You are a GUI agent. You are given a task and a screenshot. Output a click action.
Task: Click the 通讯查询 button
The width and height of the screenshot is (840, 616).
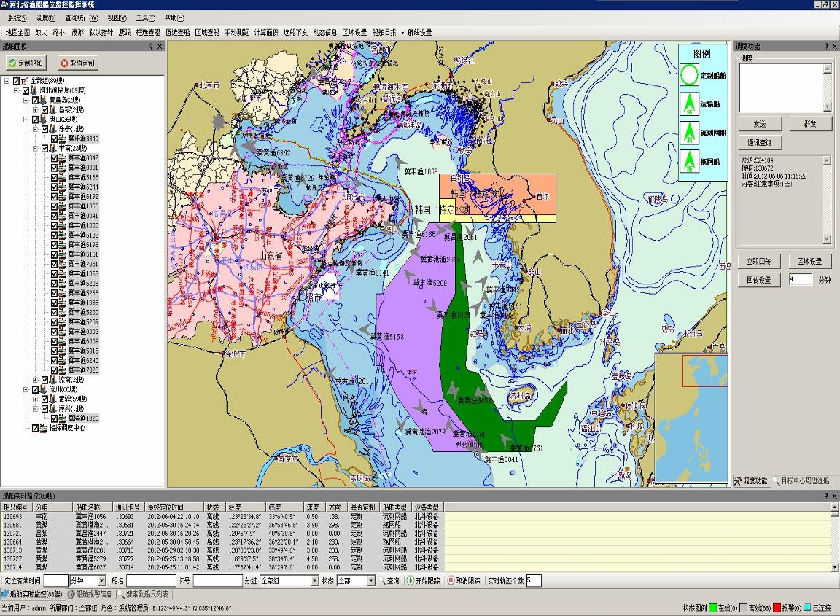[x=759, y=142]
